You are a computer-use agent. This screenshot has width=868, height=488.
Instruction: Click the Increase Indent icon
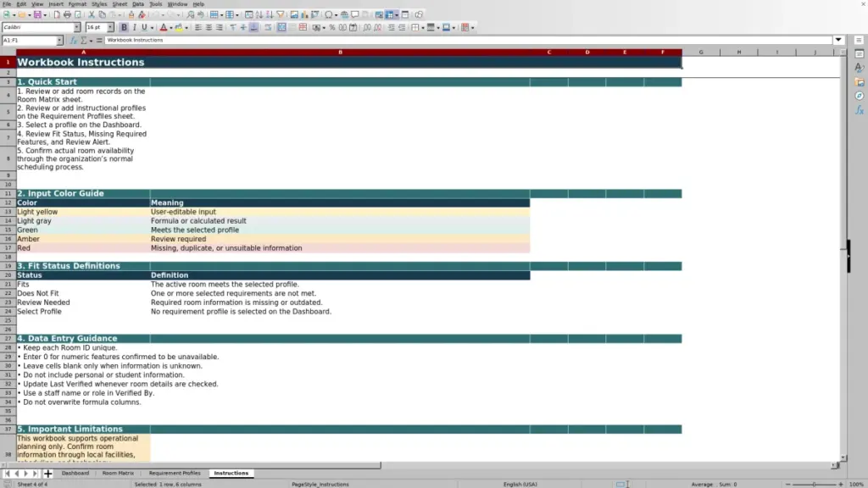coord(392,27)
